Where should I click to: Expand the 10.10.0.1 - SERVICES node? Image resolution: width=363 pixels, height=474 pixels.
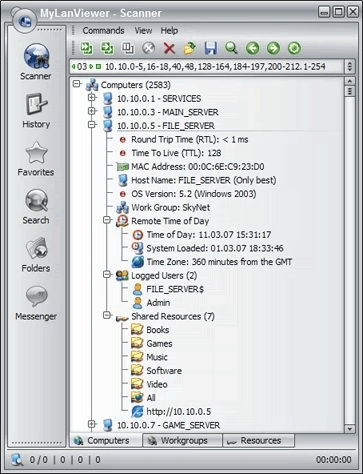92,98
